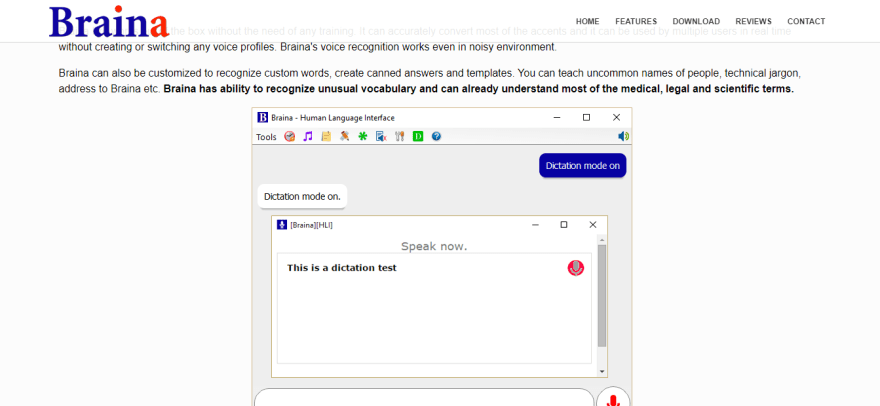Image resolution: width=880 pixels, height=406 pixels.
Task: Click the 'Braina - Human Language Interface' title text
Action: (333, 118)
